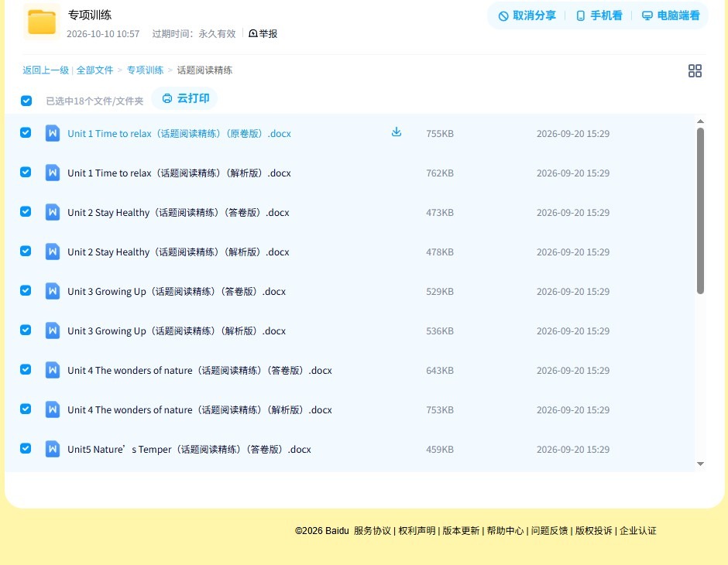728x565 pixels.
Task: Open 版权投诉 footer link
Action: [594, 531]
